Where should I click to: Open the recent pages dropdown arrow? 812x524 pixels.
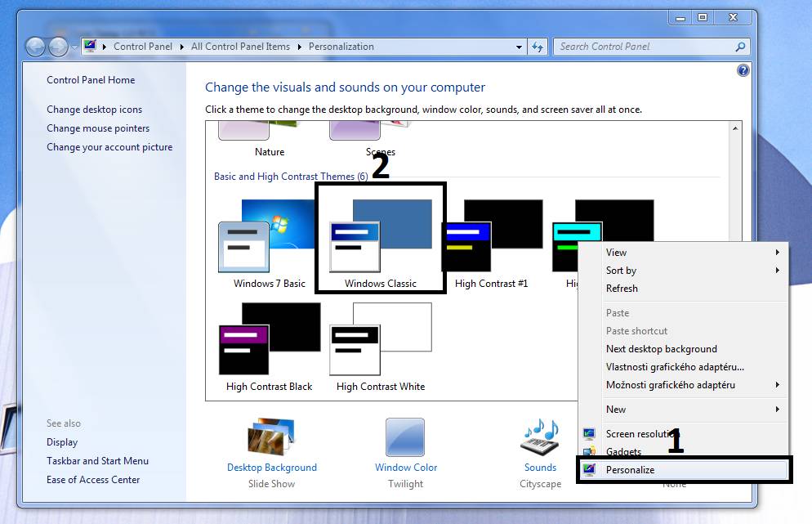[74, 47]
